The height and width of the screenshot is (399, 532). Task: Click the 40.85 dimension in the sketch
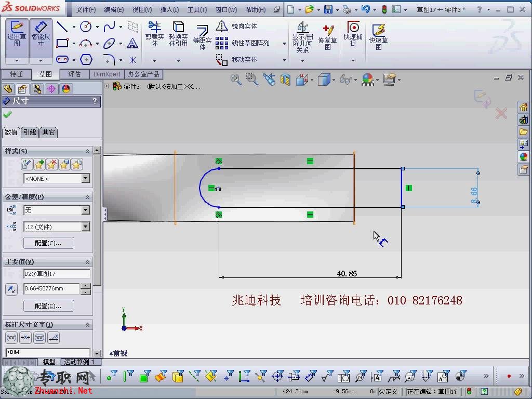coord(347,273)
